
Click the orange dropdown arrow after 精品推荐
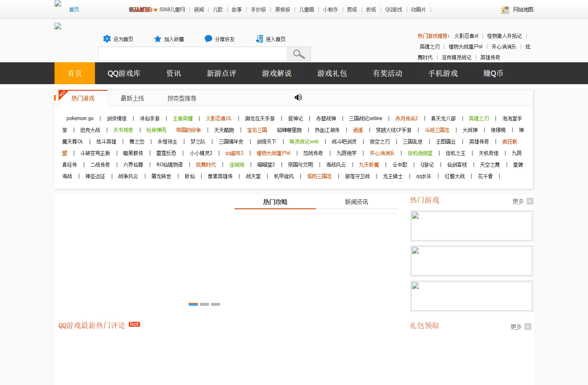coord(155,10)
